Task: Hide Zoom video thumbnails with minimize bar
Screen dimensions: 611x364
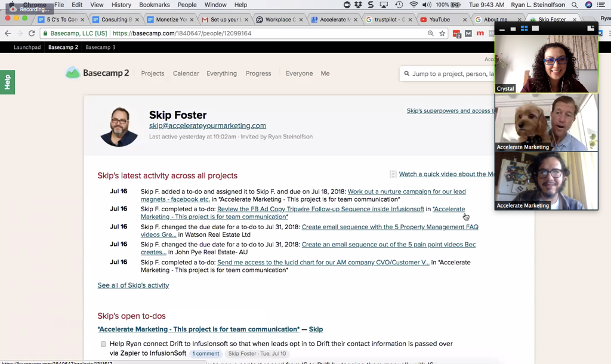Action: [502, 29]
